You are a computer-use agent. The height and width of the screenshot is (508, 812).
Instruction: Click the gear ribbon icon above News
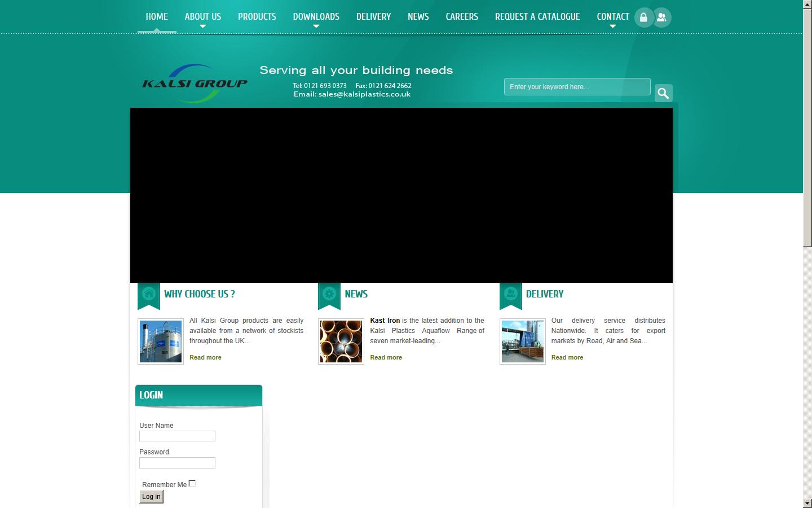329,293
